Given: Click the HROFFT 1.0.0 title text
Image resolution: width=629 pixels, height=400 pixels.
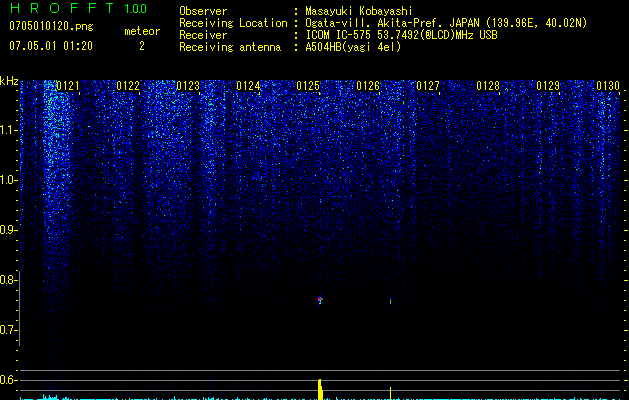Looking at the screenshot, I should [79, 8].
